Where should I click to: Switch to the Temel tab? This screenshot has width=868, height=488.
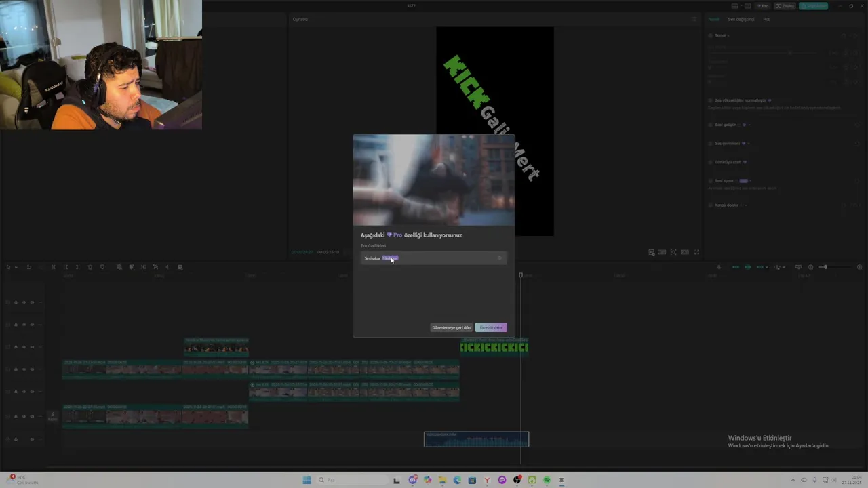click(x=714, y=19)
